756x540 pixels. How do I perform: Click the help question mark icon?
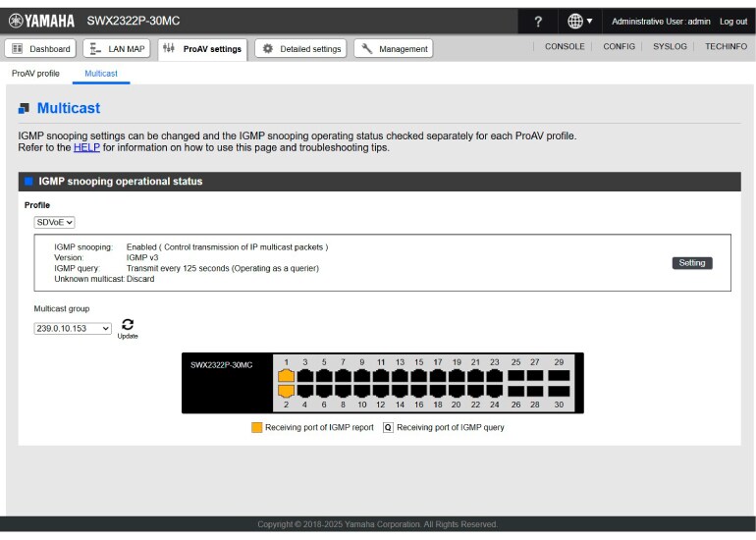tap(537, 22)
